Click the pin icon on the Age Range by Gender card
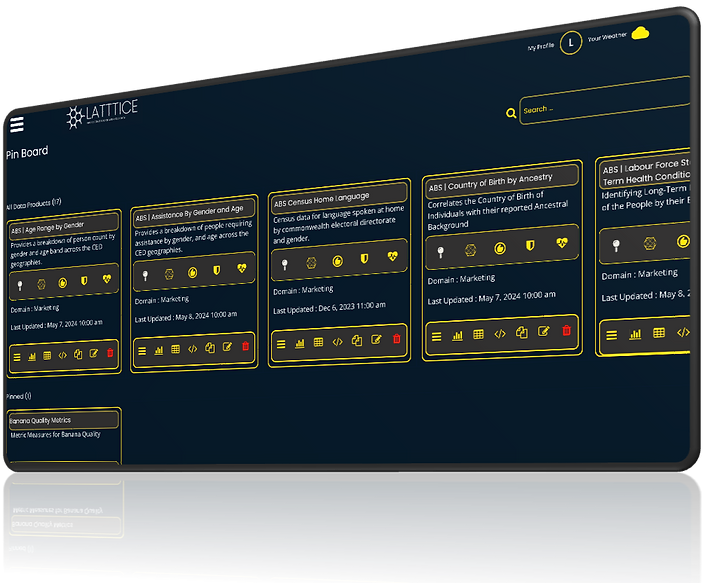The image size is (705, 583). (20, 286)
